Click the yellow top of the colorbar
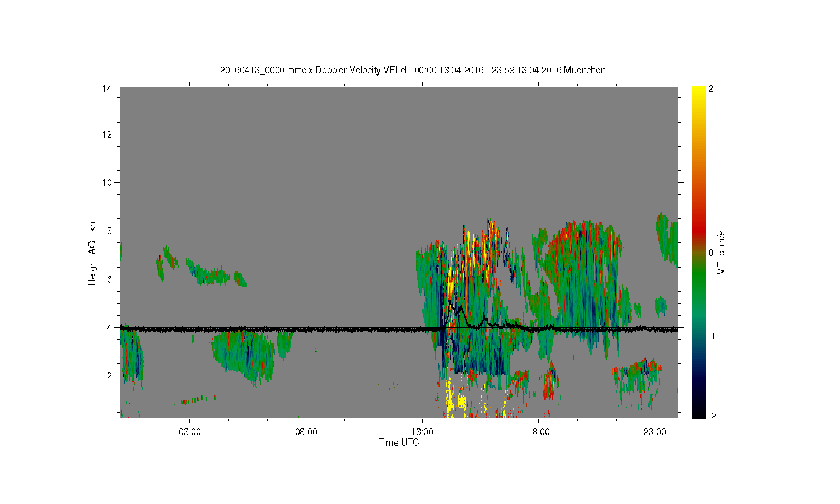The height and width of the screenshot is (504, 840). tap(698, 92)
